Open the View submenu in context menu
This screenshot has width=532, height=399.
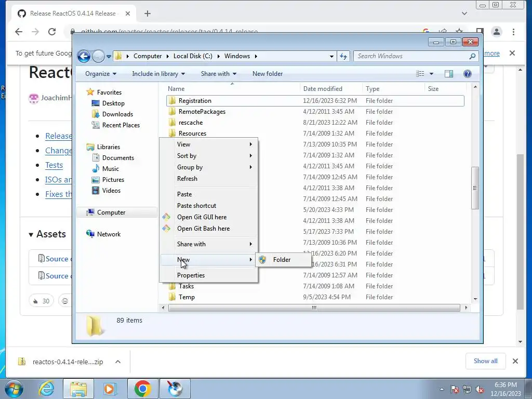pos(209,144)
